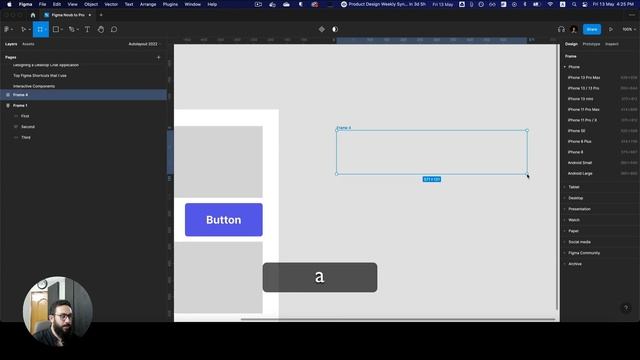Expand the Archive preset group
The image size is (640, 360).
[x=565, y=264]
